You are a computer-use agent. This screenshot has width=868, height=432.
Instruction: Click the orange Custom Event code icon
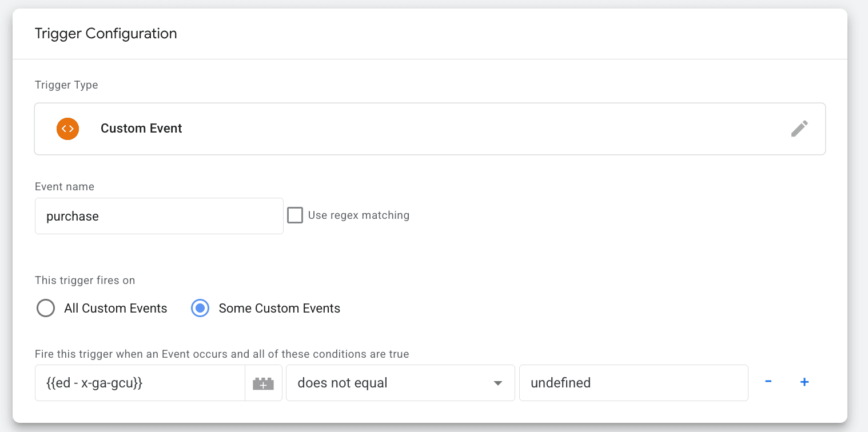pyautogui.click(x=67, y=129)
